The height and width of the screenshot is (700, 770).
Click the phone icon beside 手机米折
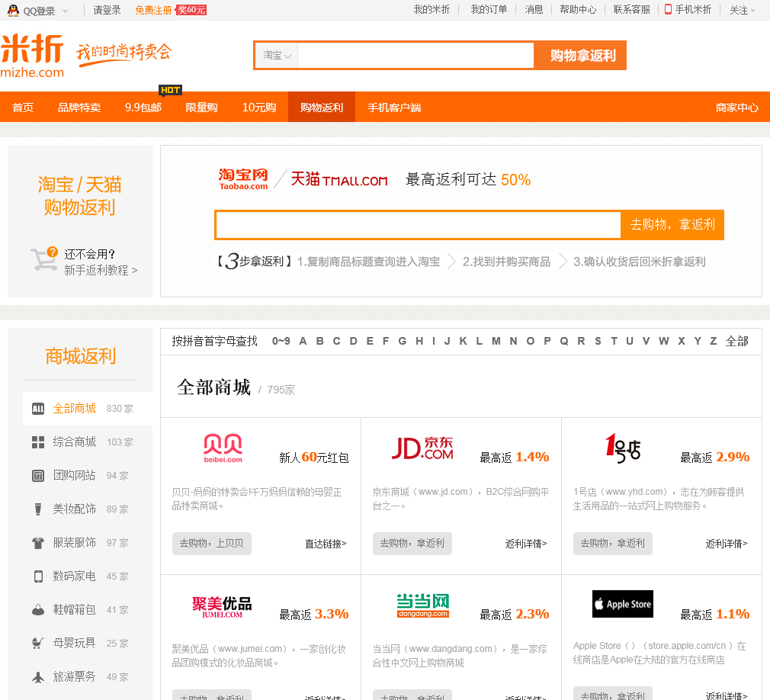[x=668, y=9]
